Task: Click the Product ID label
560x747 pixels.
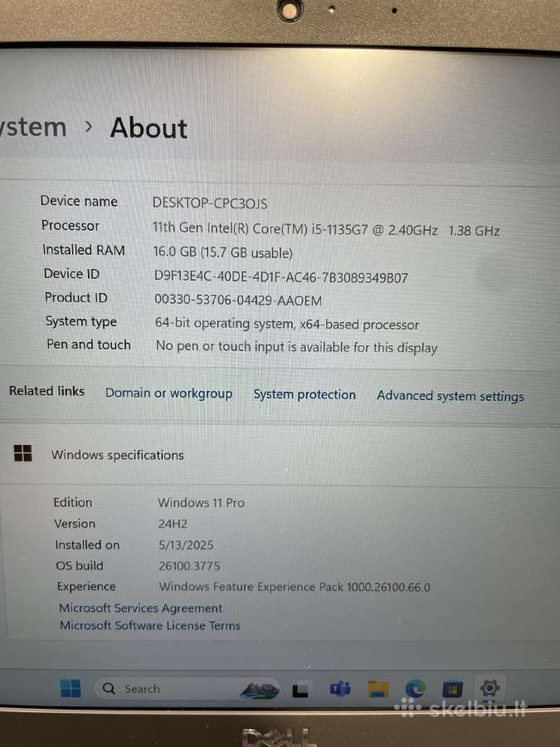Action: tap(75, 297)
